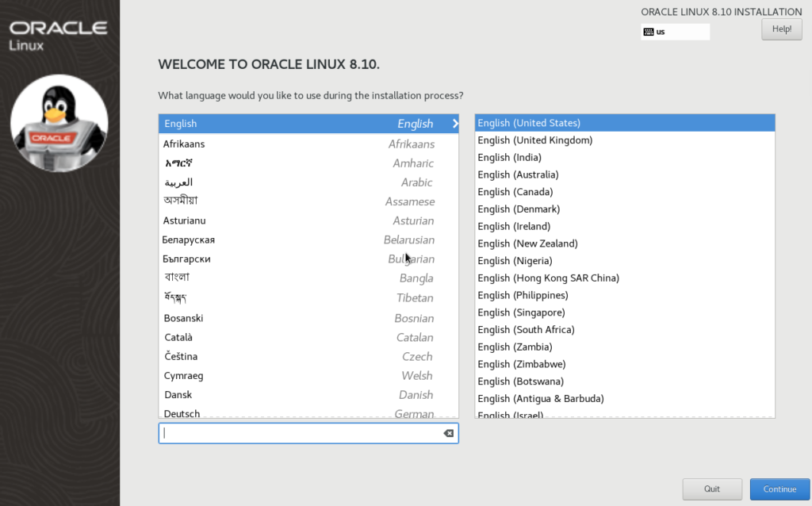The width and height of the screenshot is (812, 506).
Task: Select English (South Africa) locale
Action: (624, 330)
